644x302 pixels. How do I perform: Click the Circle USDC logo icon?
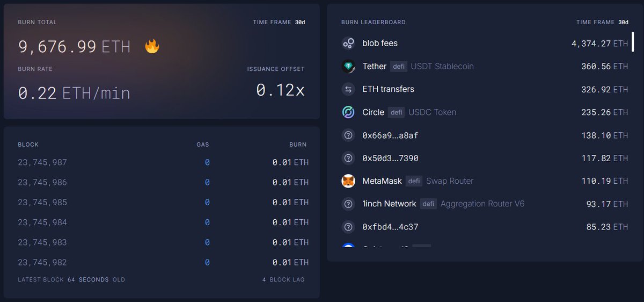coord(348,112)
